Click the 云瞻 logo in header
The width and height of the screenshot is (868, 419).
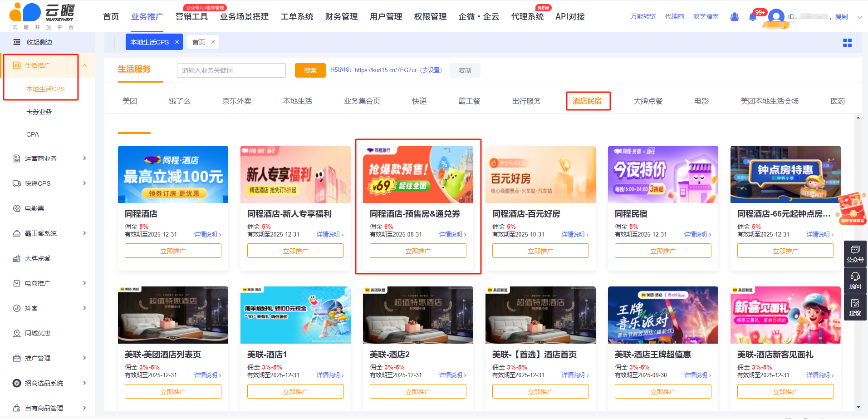pos(42,16)
